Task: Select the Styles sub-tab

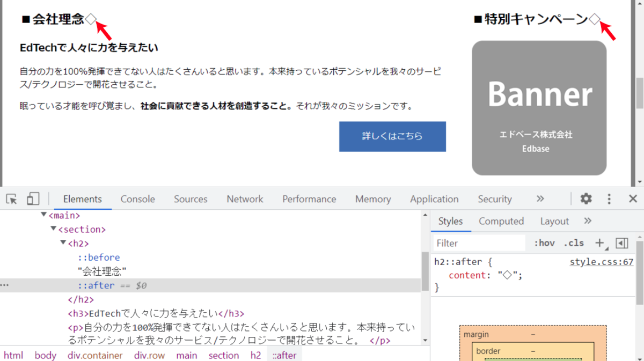Action: 450,221
